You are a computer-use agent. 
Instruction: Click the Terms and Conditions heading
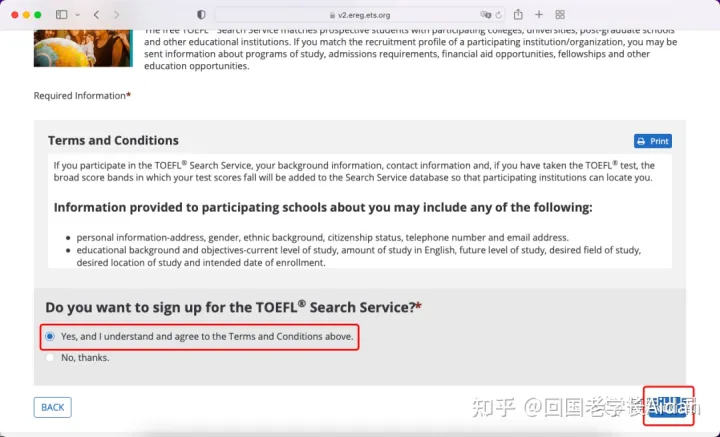(x=113, y=140)
